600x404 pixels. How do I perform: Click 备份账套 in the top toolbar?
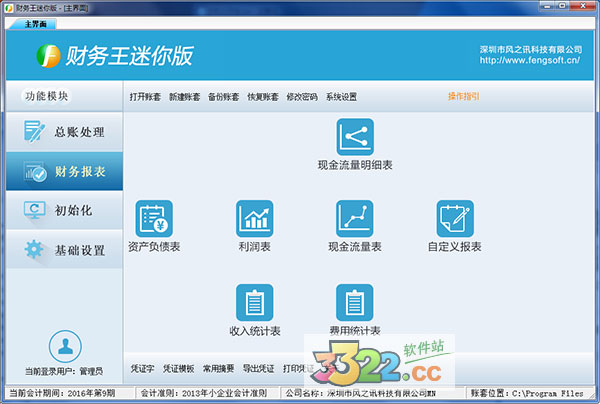(x=223, y=97)
